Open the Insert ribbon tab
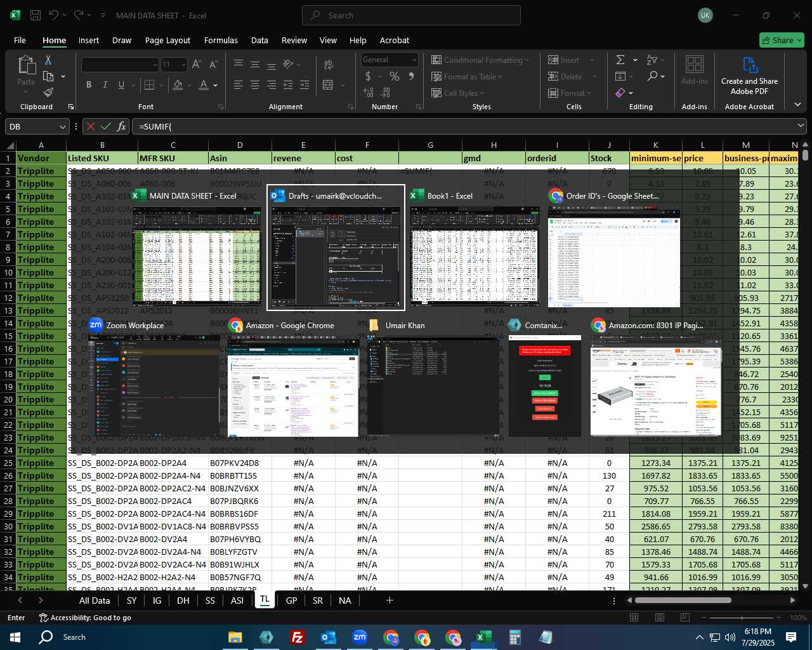 click(89, 40)
